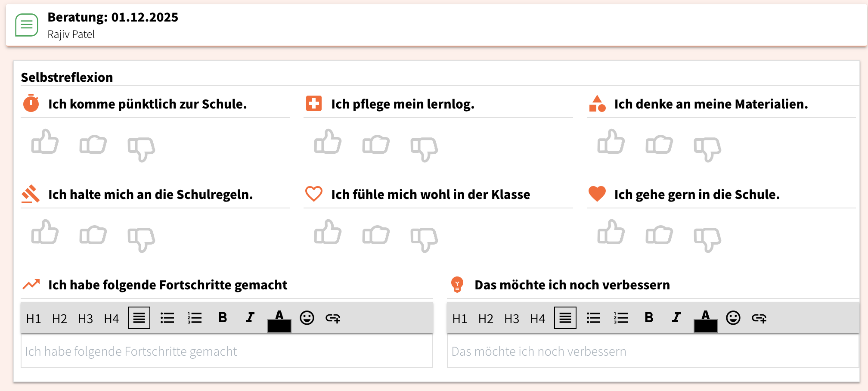Toggle italic in the 'verbessern' editor toolbar
Viewport: 868px width, 391px height.
tap(676, 318)
